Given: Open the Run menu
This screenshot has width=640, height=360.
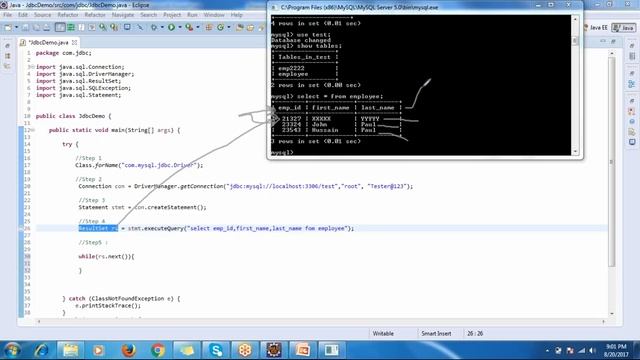Looking at the screenshot, I should click(192, 15).
